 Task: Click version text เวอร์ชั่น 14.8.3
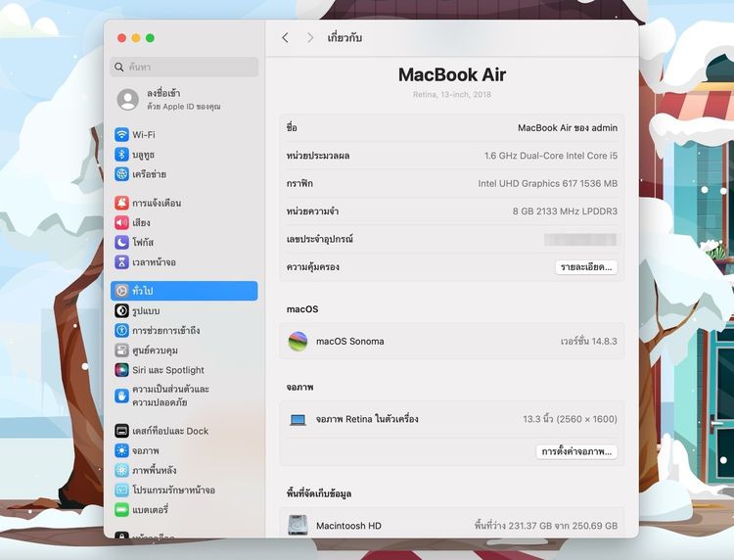coord(588,341)
